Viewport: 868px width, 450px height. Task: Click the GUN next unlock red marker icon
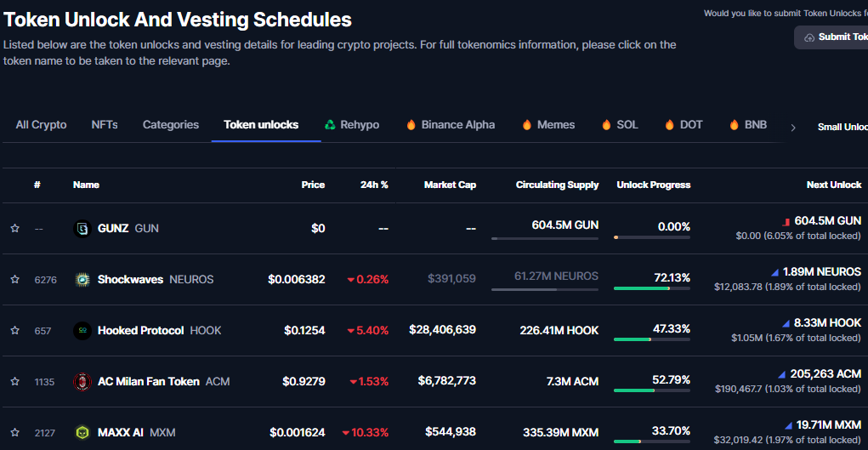click(786, 222)
